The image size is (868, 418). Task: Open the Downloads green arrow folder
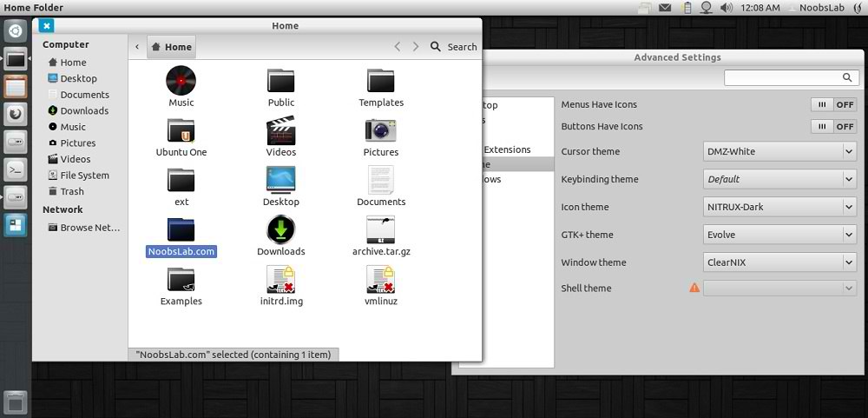[x=280, y=229]
